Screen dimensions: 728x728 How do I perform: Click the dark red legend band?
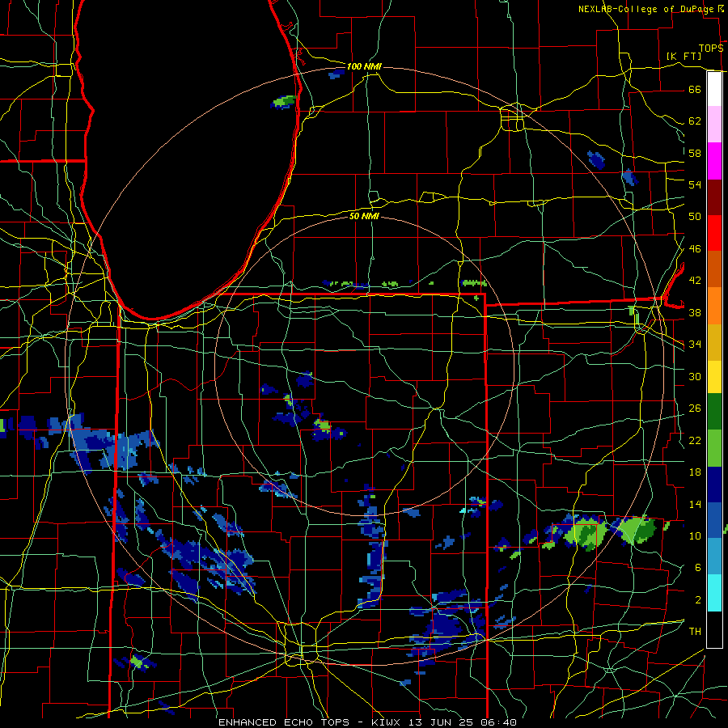714,197
